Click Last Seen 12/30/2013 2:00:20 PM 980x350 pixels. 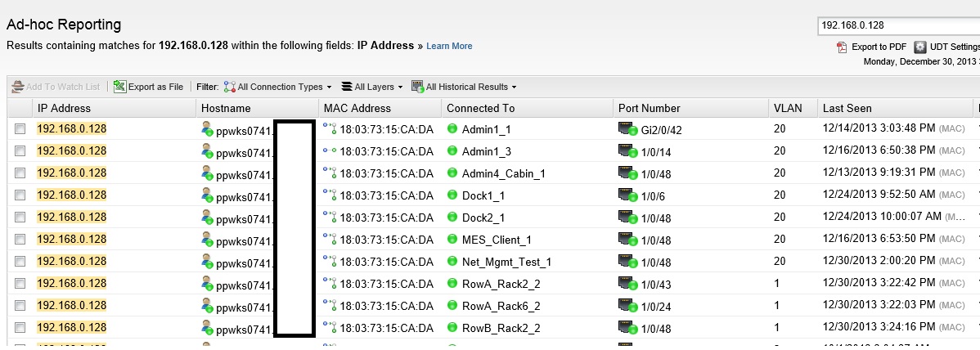(x=879, y=261)
